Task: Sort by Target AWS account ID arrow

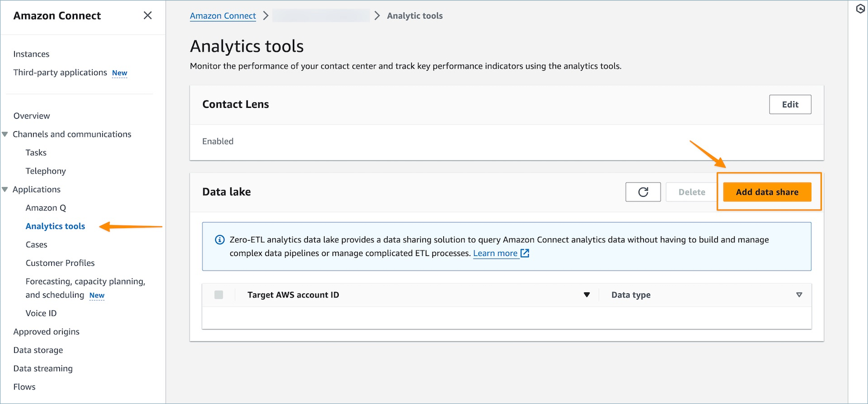Action: coord(586,295)
